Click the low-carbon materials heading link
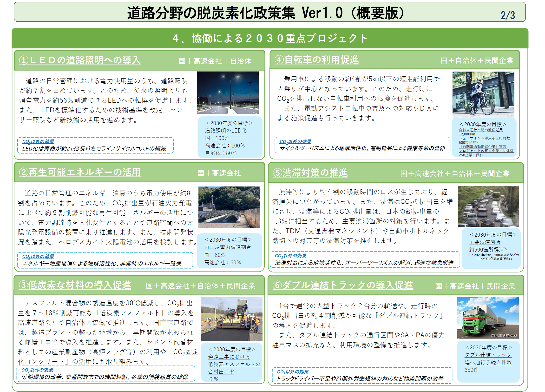The height and width of the screenshot is (392, 545). tap(75, 285)
